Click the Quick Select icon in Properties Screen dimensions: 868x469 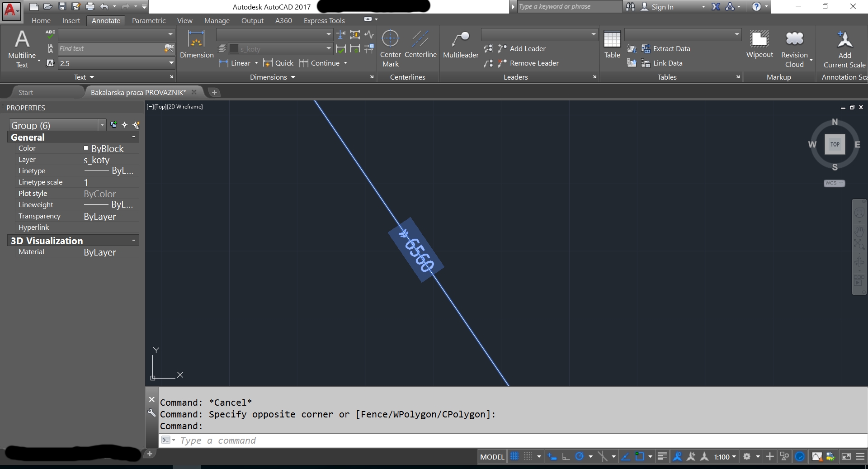tap(136, 125)
